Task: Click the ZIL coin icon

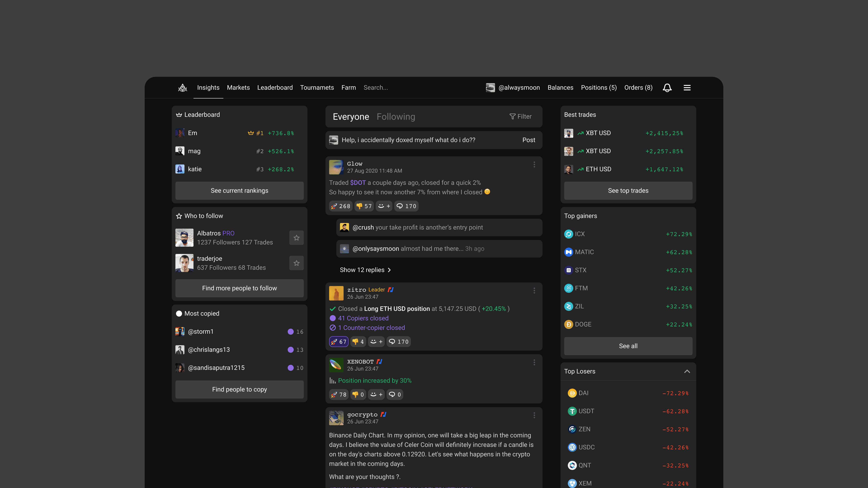Action: [x=568, y=307]
